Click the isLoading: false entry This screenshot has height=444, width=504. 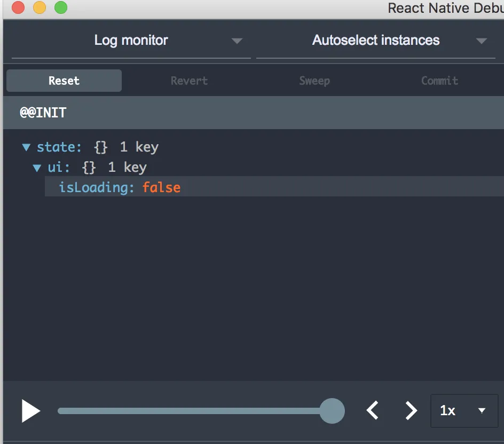pyautogui.click(x=274, y=187)
